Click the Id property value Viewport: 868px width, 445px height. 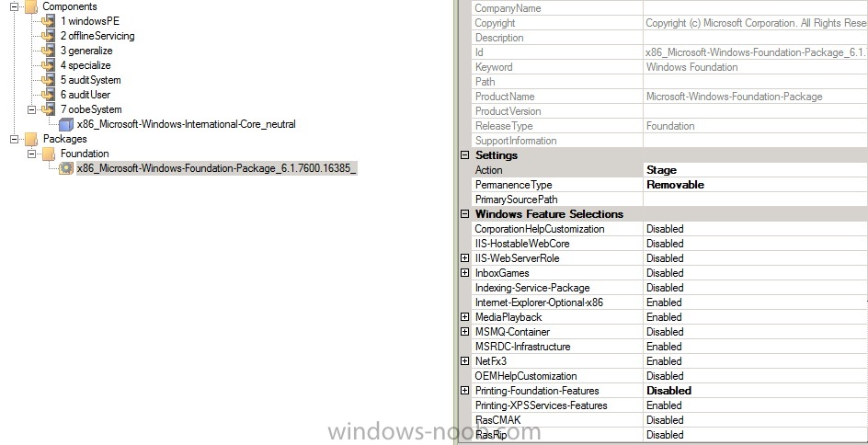pos(755,52)
